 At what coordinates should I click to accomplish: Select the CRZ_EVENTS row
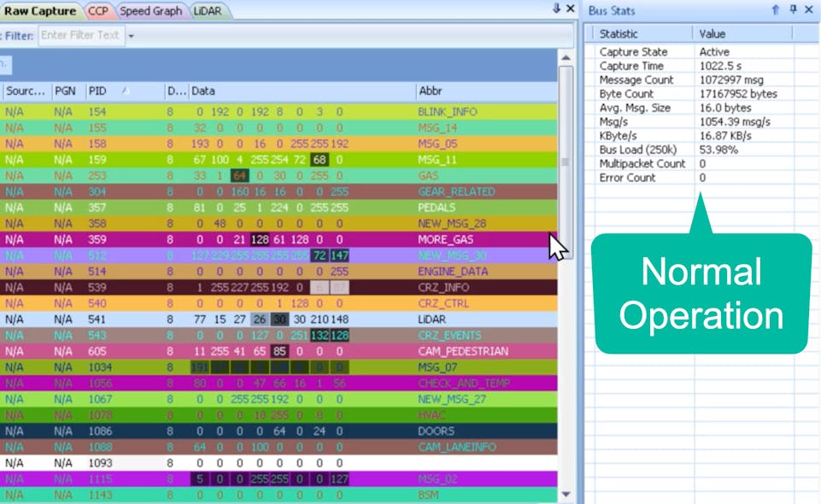click(279, 335)
